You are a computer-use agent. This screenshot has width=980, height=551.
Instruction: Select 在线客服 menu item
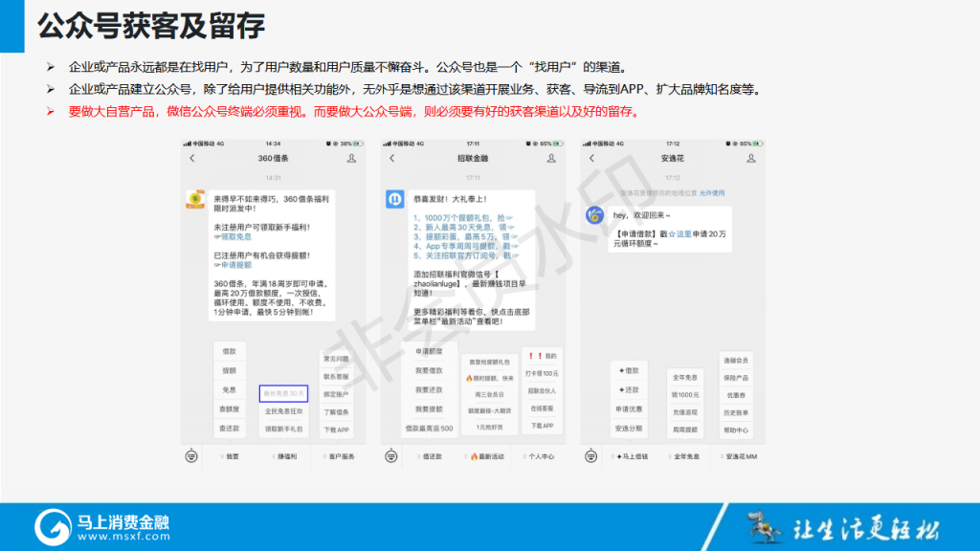542,408
